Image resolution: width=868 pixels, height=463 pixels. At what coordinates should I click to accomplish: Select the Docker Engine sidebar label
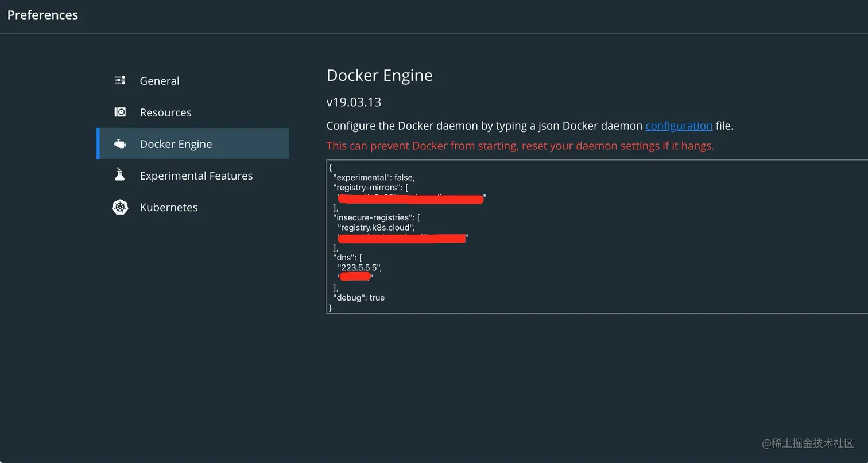[x=176, y=144]
